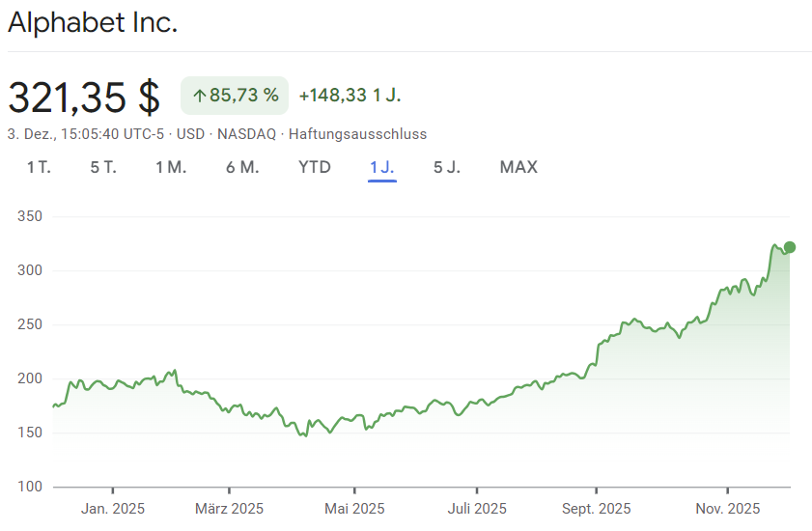Click the +148,33 1 J. change text
The width and height of the screenshot is (812, 531).
point(350,96)
